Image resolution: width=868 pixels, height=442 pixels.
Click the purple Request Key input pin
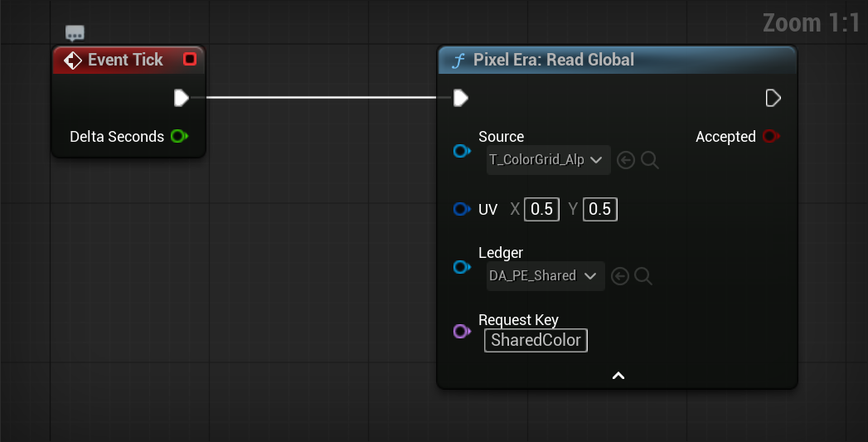pyautogui.click(x=462, y=331)
